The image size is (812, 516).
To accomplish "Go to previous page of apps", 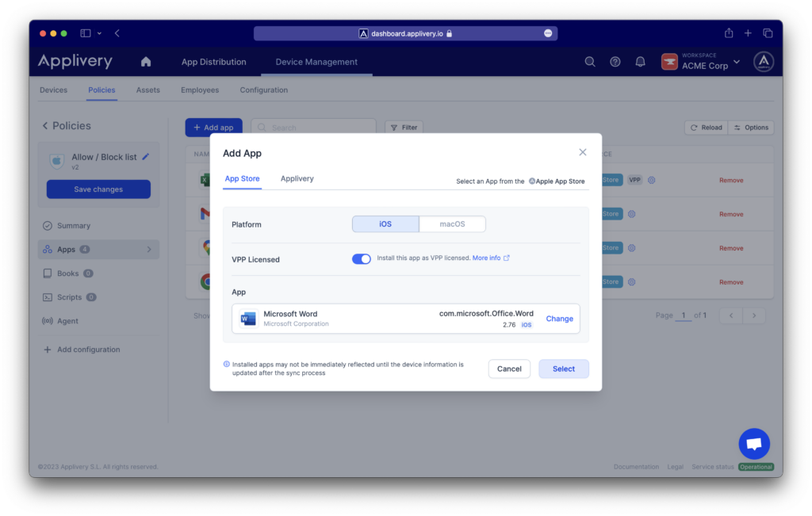I will (x=731, y=315).
